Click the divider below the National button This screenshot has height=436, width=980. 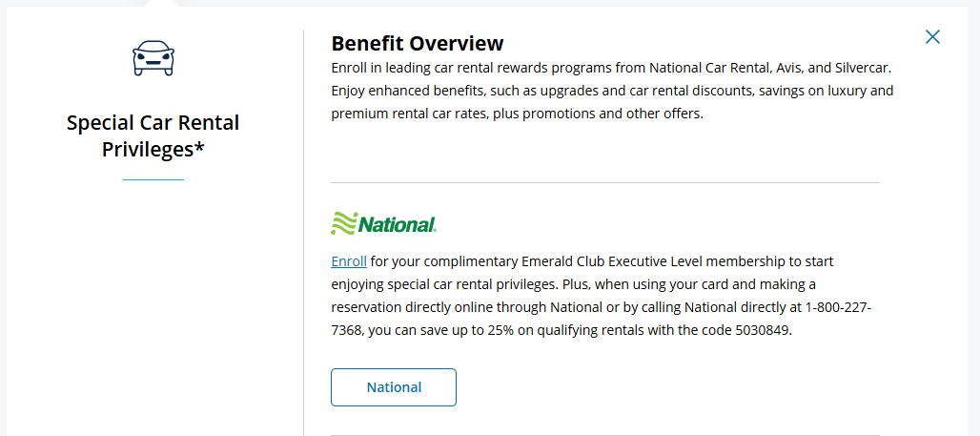pyautogui.click(x=604, y=435)
